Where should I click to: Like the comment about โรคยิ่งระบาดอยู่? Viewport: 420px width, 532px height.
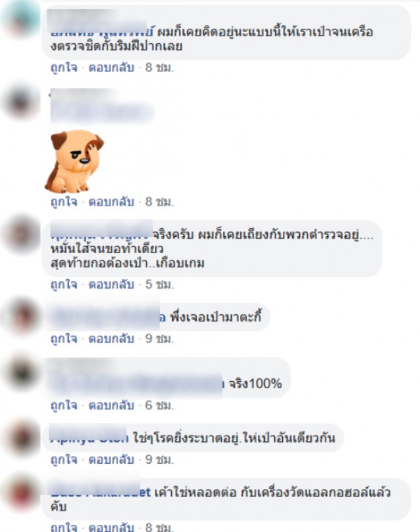(64, 459)
